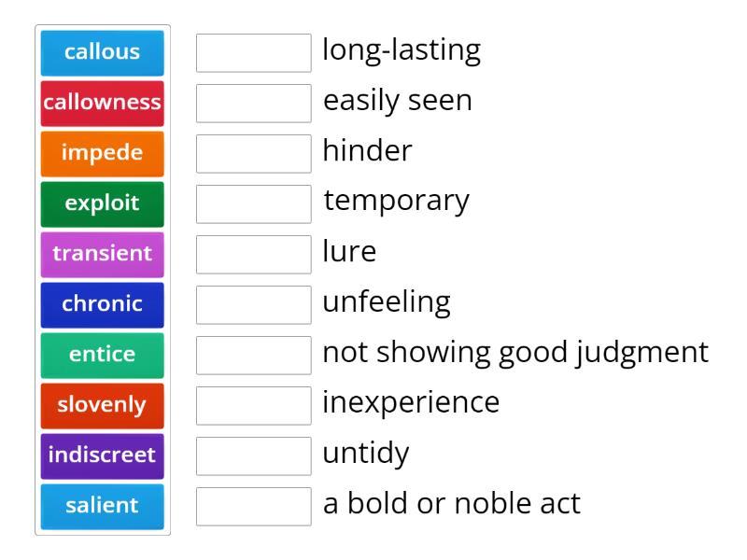Select the answer box next to 'lure'

[x=253, y=254]
